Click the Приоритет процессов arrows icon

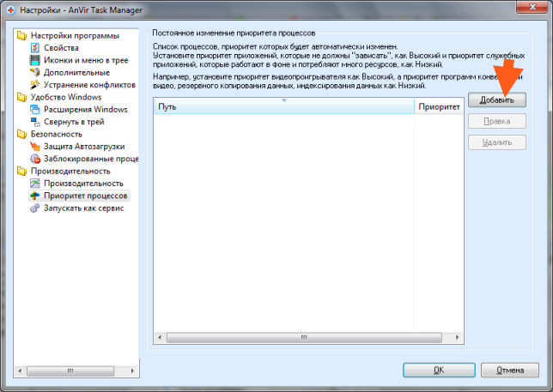[x=35, y=196]
